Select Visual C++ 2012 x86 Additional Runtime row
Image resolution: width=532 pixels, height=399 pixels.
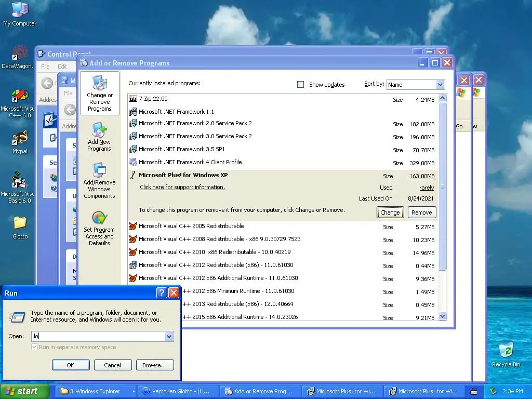pyautogui.click(x=283, y=278)
